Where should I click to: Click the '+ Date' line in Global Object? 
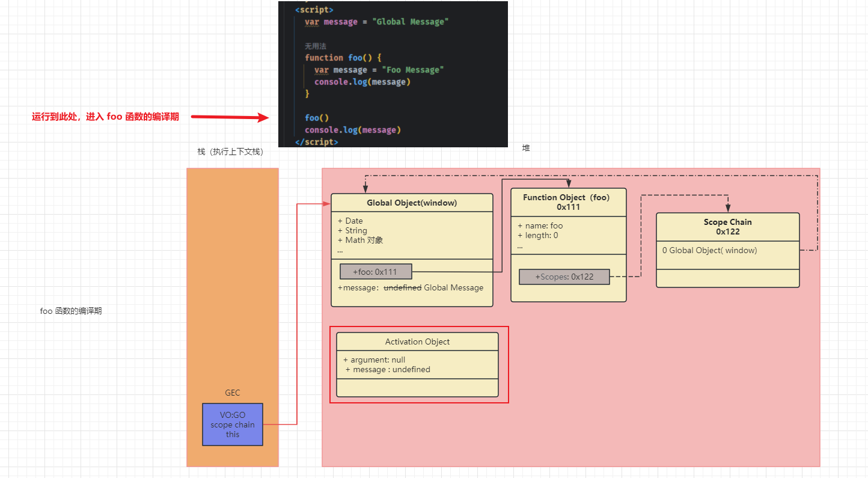click(x=350, y=221)
